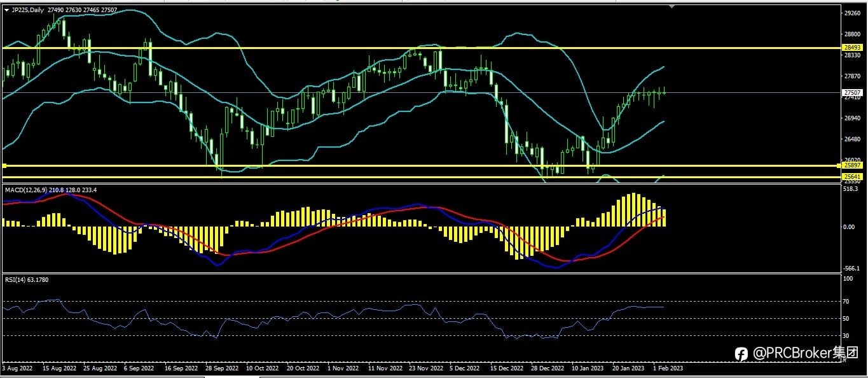Click the RSI 70 level label
Image resolution: width=868 pixels, height=378 pixels.
pos(848,301)
